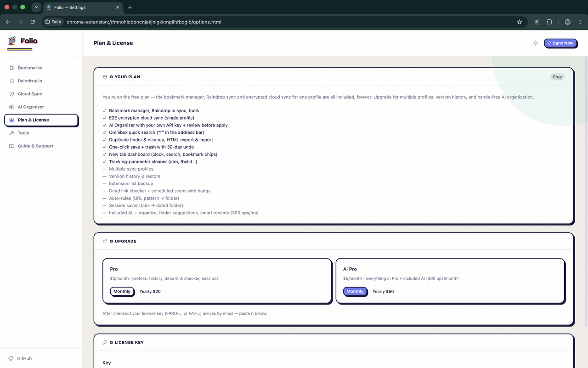Image resolution: width=588 pixels, height=368 pixels.
Task: Choose Monthly billing for AI Pro plan
Action: pos(355,291)
